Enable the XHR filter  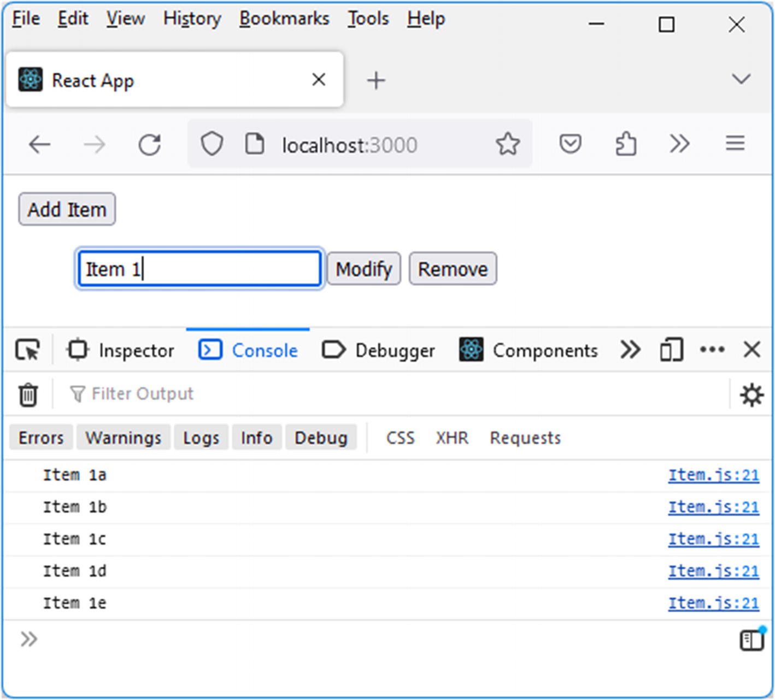point(451,438)
